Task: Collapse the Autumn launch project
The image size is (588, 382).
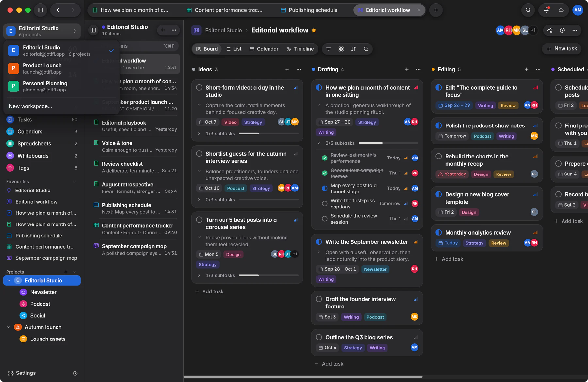Action: pyautogui.click(x=9, y=327)
